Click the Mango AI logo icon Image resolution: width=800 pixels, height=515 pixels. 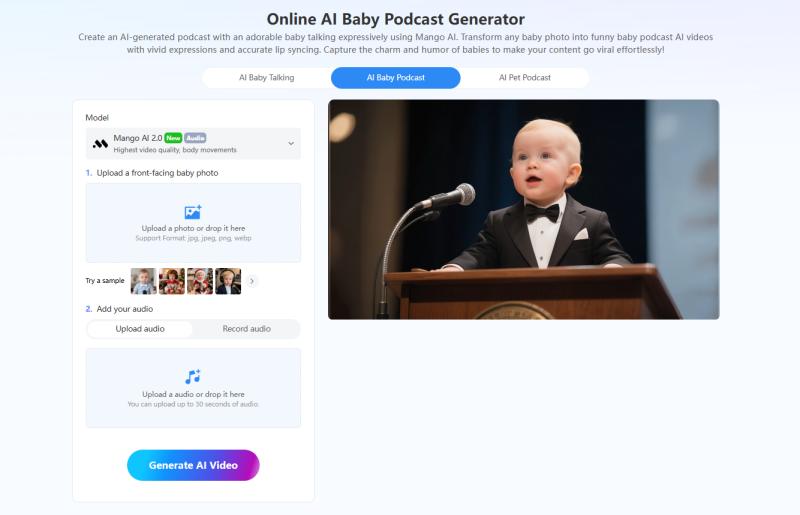[x=100, y=144]
